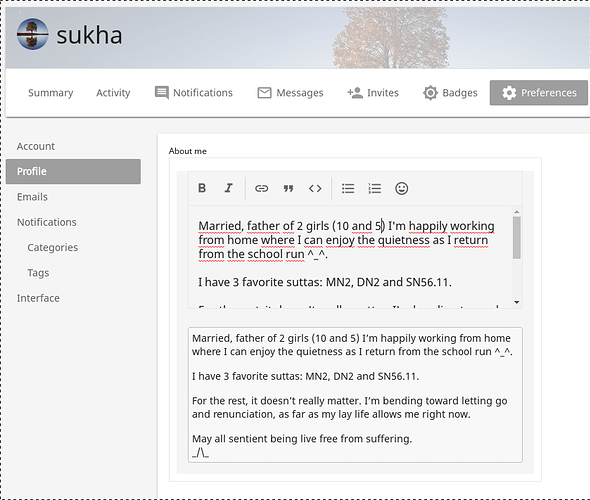Create a numbered list in the editor

point(375,188)
